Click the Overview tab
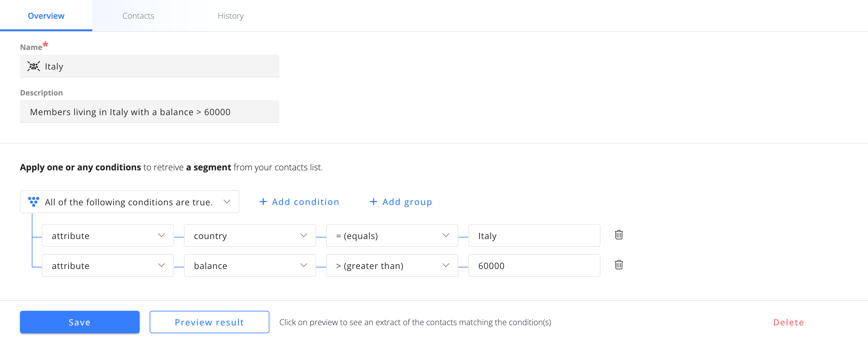The width and height of the screenshot is (868, 342). [46, 16]
